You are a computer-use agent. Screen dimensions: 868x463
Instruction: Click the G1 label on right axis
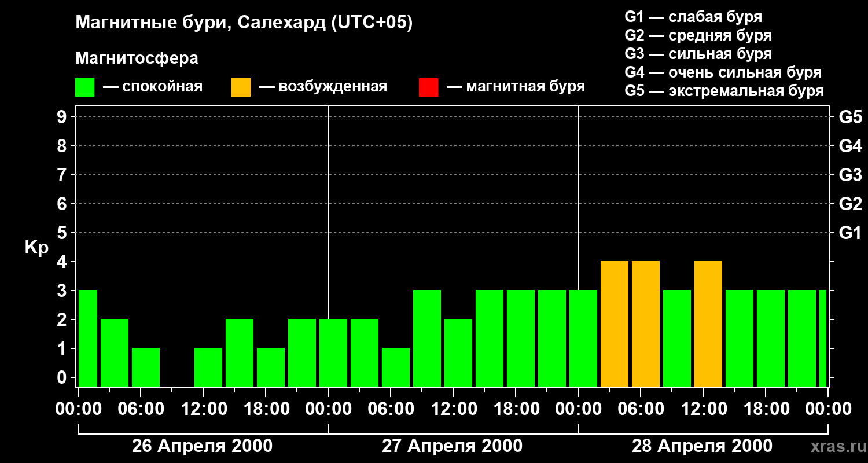pyautogui.click(x=850, y=233)
